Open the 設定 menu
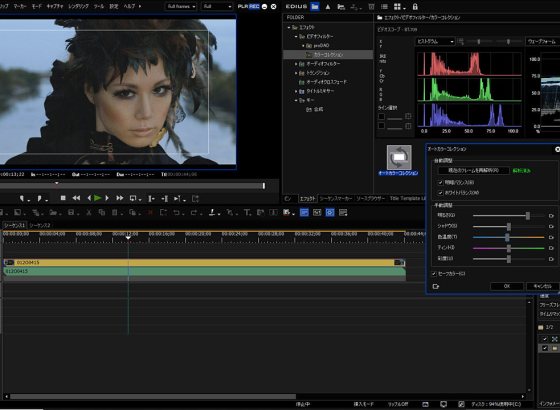The width and height of the screenshot is (560, 410). pyautogui.click(x=114, y=6)
